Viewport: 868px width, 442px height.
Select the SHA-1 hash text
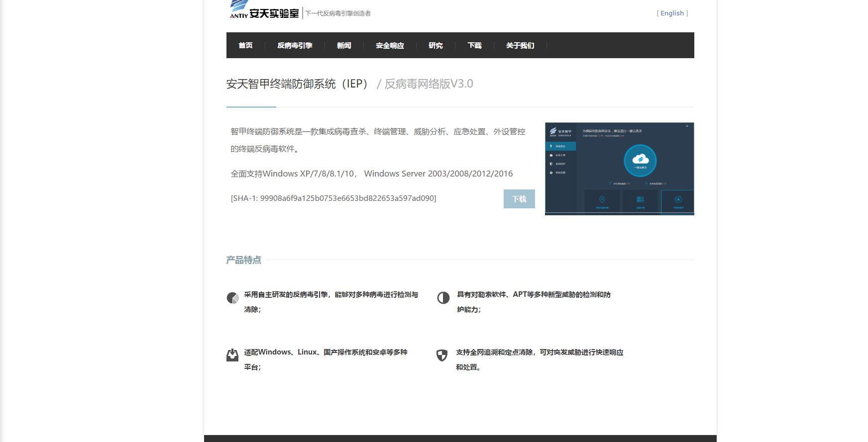[333, 198]
